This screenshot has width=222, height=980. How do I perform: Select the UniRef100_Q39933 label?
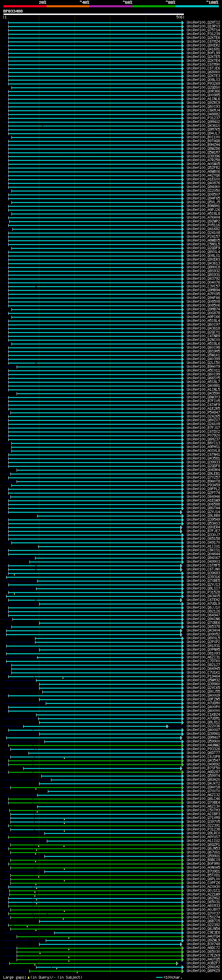(x=203, y=462)
